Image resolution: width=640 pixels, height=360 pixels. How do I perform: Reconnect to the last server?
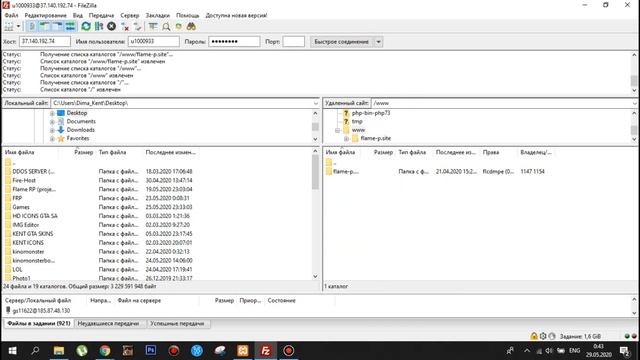coord(138,27)
